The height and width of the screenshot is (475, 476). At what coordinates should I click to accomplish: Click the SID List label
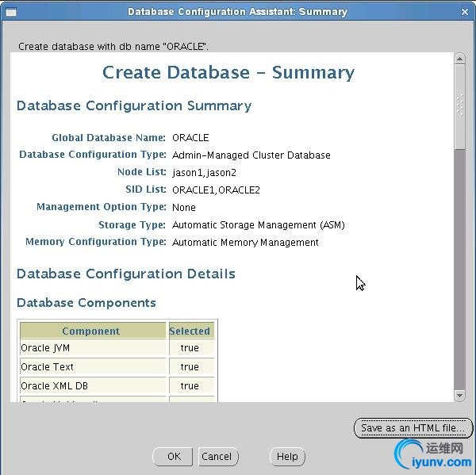click(146, 190)
